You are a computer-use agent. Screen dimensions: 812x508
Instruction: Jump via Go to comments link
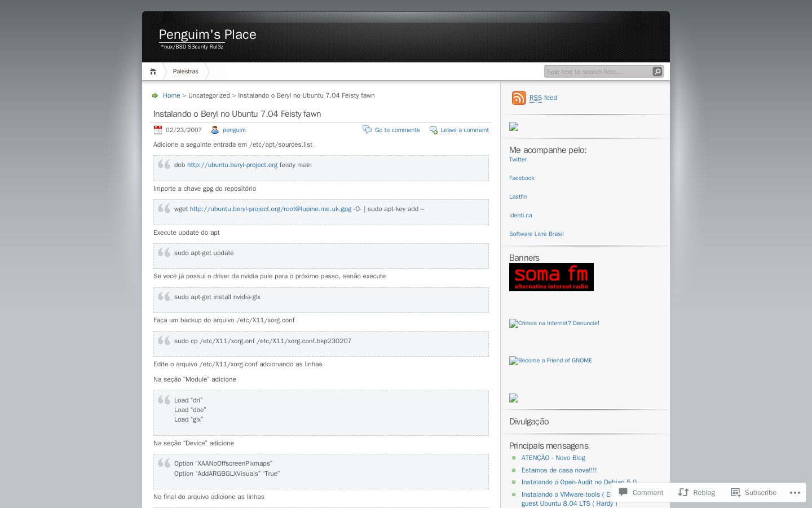[x=398, y=130]
